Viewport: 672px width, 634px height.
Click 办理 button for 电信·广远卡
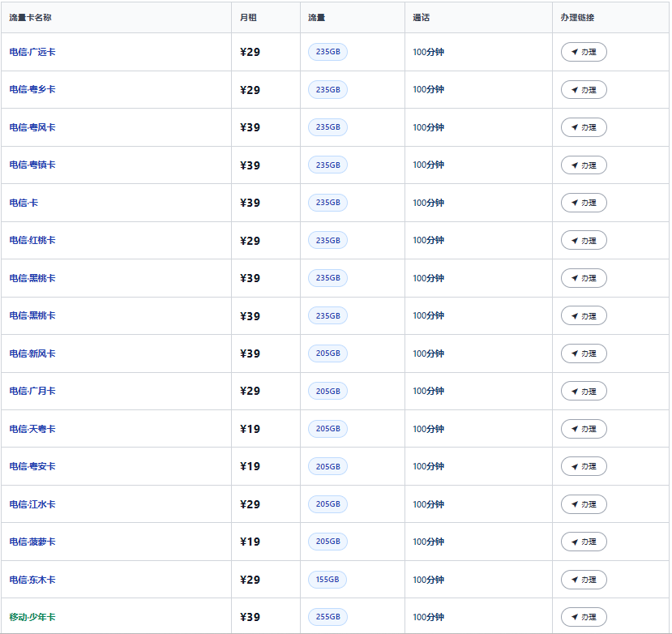(x=584, y=52)
